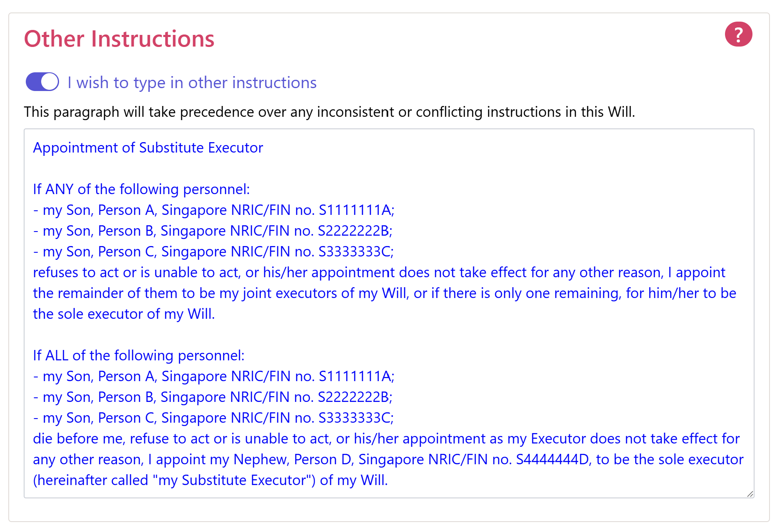The width and height of the screenshot is (777, 532).
Task: Click Person A's line under the 'If ALL' list
Action: 214,376
